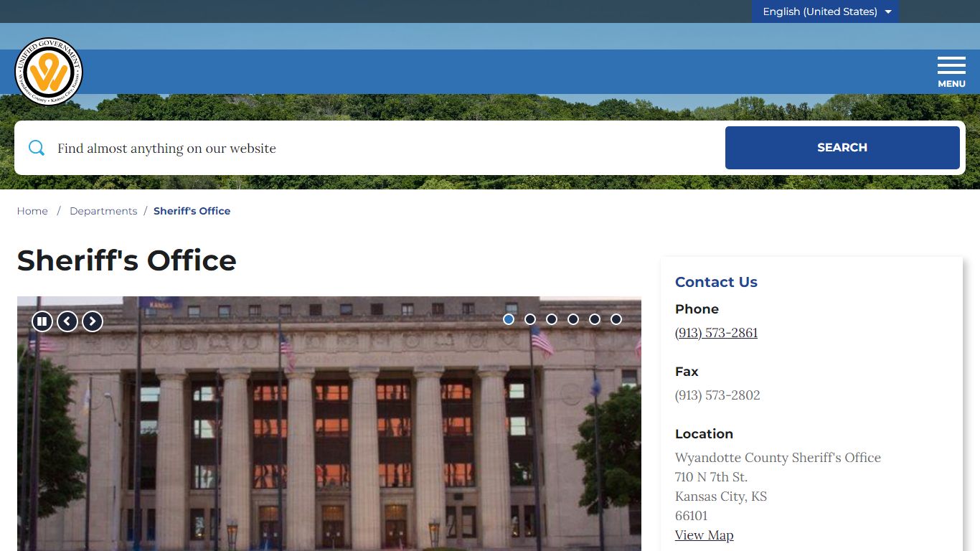Open the English (United States) language dropdown

click(825, 11)
